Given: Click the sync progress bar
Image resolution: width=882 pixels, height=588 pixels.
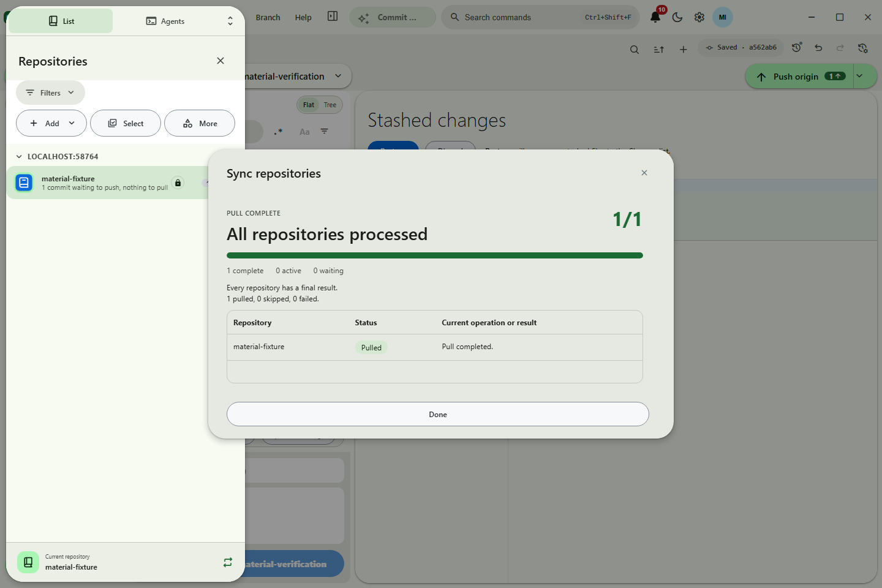Looking at the screenshot, I should 435,255.
